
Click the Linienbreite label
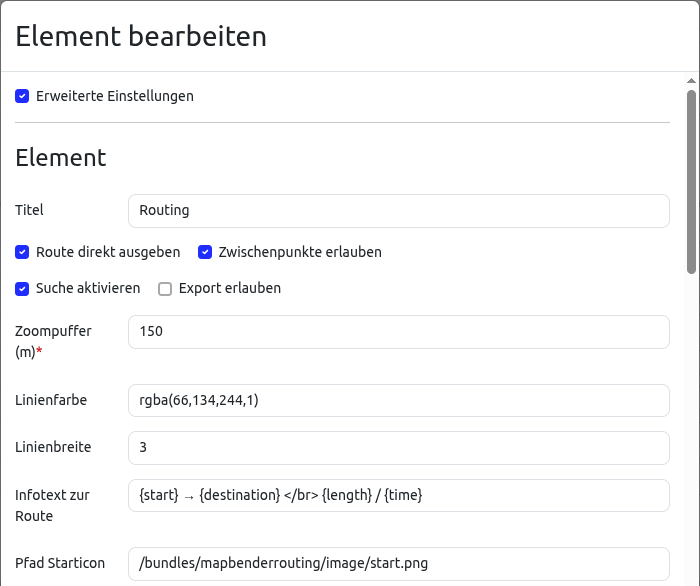coord(53,447)
